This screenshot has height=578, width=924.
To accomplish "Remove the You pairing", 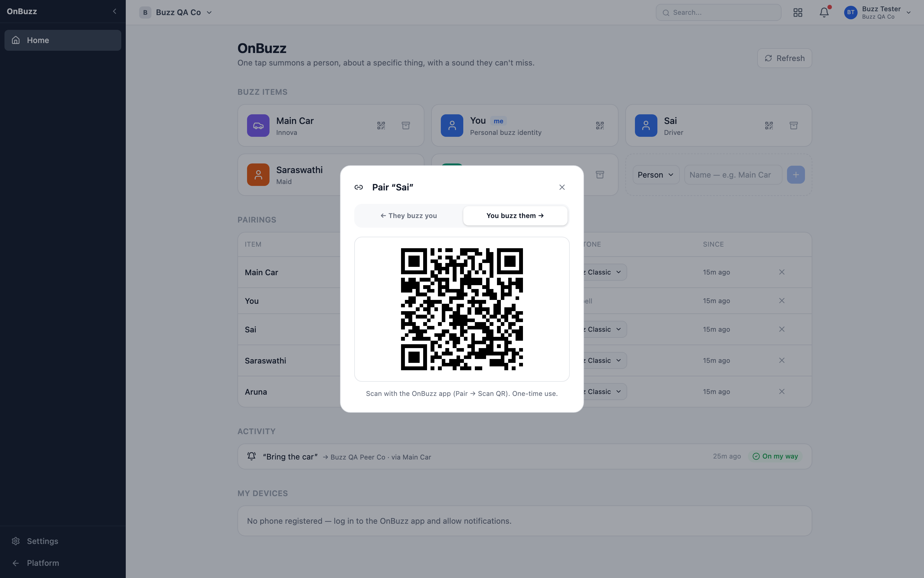I will coord(782,301).
